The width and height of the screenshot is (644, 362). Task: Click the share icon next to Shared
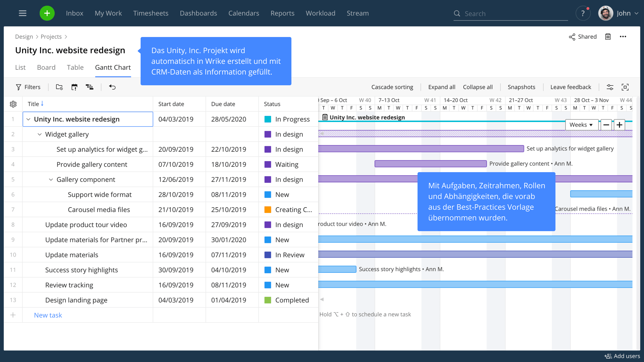coord(572,37)
